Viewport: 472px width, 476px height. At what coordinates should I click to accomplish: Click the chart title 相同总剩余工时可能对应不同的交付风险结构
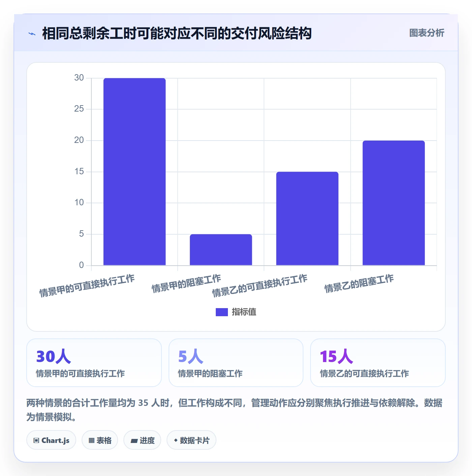coord(177,34)
